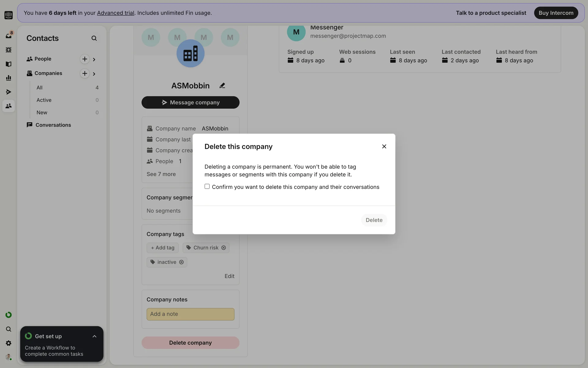588x368 pixels.
Task: Remove the Churn risk tag
Action: pos(224,248)
